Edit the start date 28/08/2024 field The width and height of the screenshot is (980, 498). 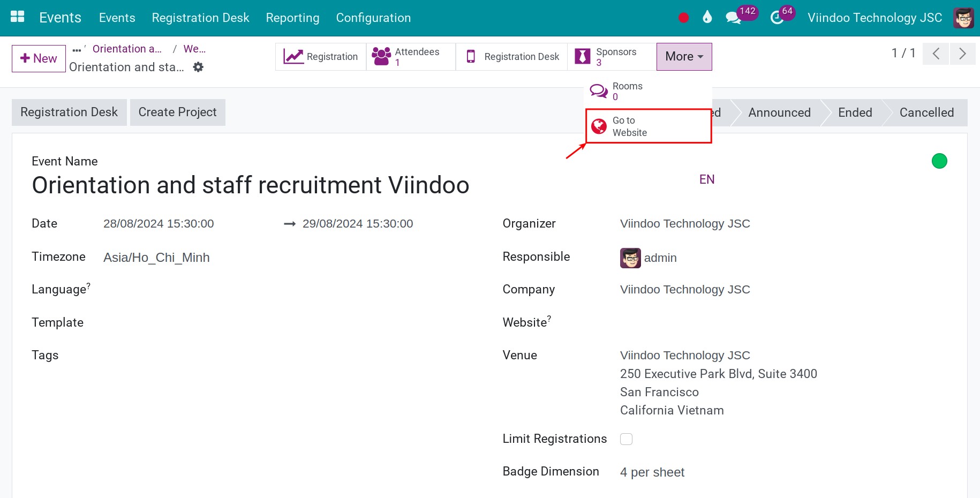click(159, 224)
